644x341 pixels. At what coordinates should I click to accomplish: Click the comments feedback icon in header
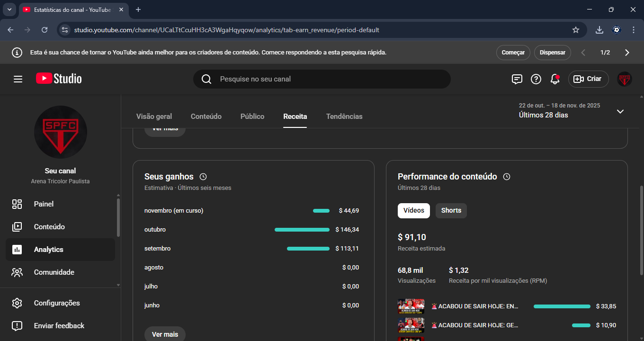point(517,79)
